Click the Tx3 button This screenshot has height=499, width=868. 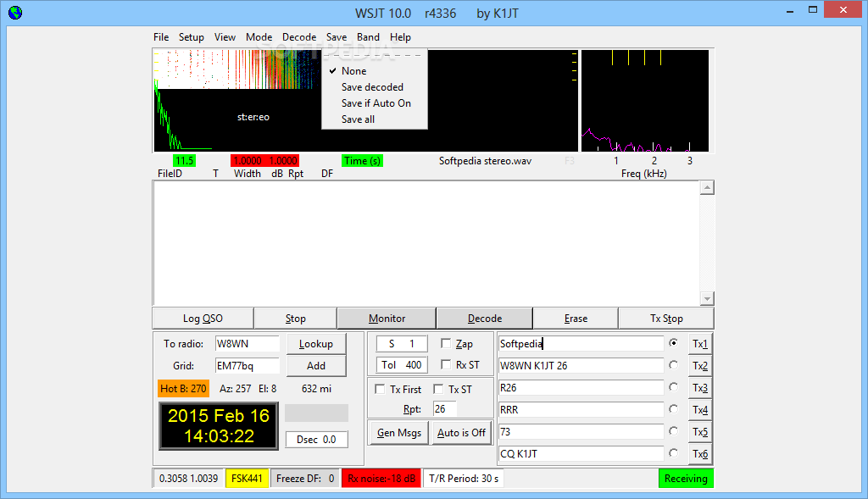tap(699, 388)
